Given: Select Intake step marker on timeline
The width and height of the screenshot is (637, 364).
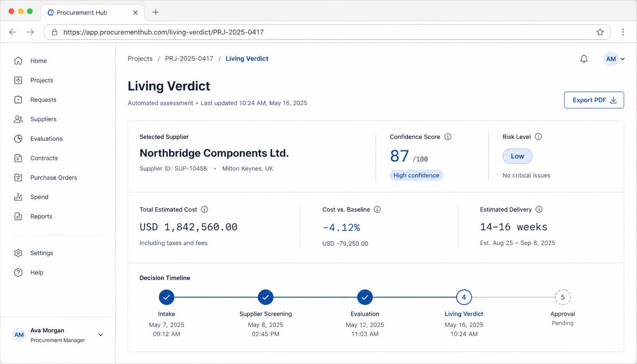Looking at the screenshot, I should 166,297.
